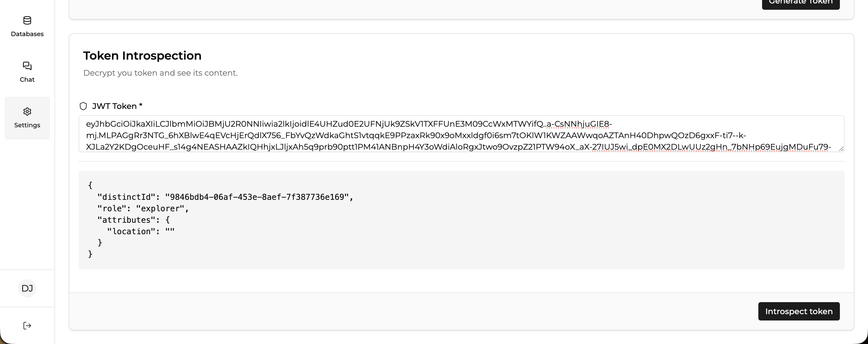
Task: Click the "location" attribute line
Action: (x=141, y=232)
